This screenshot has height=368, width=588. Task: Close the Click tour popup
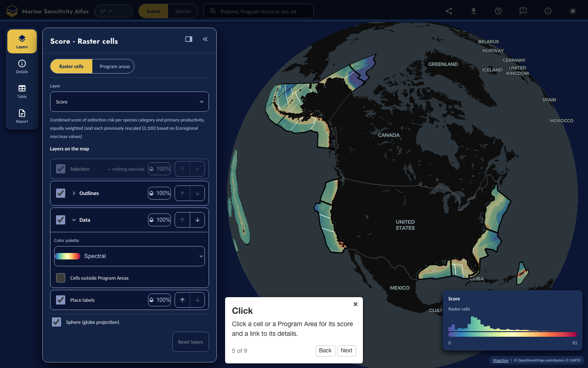coord(356,304)
